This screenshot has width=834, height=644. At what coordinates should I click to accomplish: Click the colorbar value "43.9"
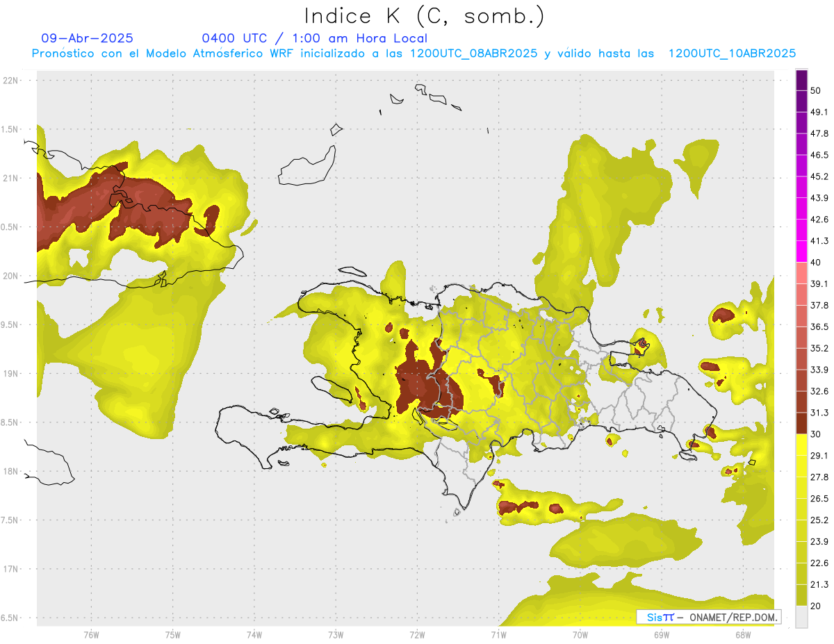pos(819,198)
